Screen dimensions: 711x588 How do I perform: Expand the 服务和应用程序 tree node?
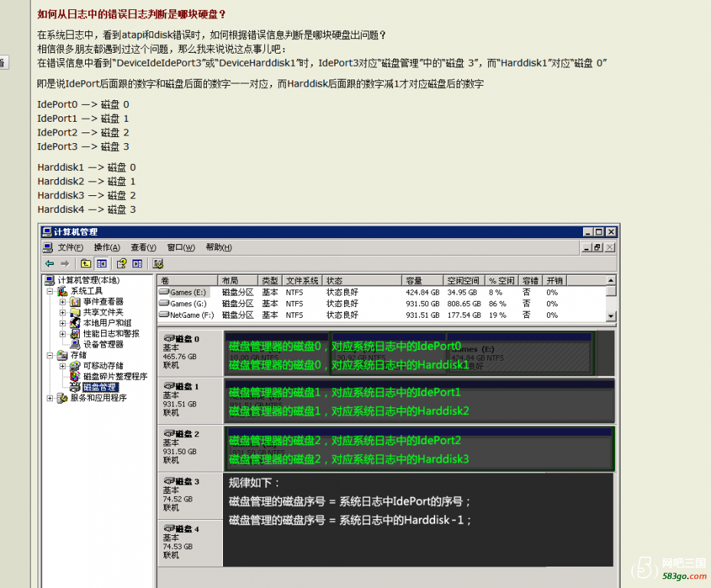click(x=50, y=398)
